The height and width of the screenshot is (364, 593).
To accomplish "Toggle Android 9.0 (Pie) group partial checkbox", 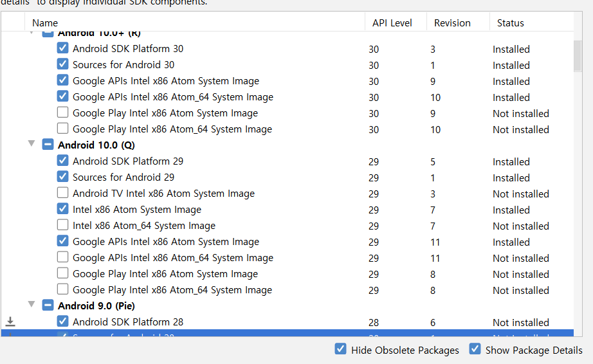I will [x=48, y=305].
